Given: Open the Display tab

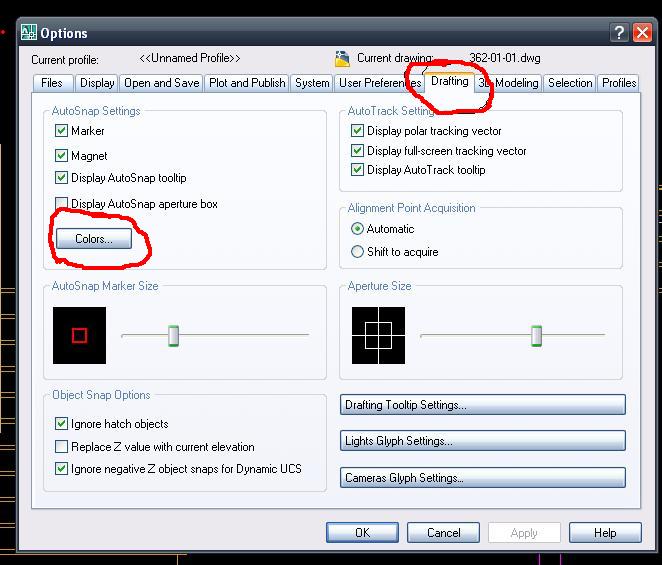Looking at the screenshot, I should [97, 83].
